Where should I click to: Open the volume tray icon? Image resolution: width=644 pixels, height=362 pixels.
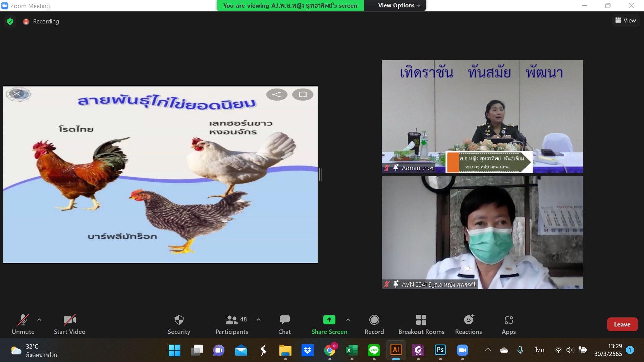pyautogui.click(x=570, y=350)
